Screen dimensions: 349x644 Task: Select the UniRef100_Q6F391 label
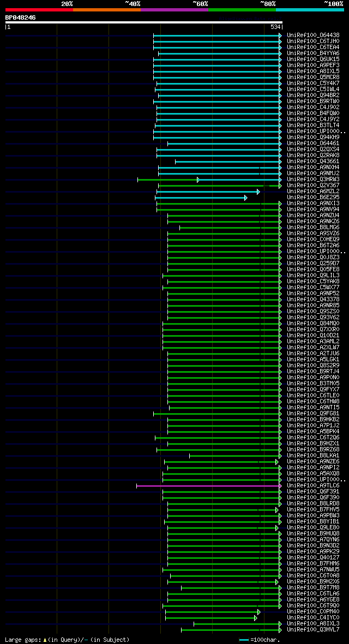coord(313,492)
